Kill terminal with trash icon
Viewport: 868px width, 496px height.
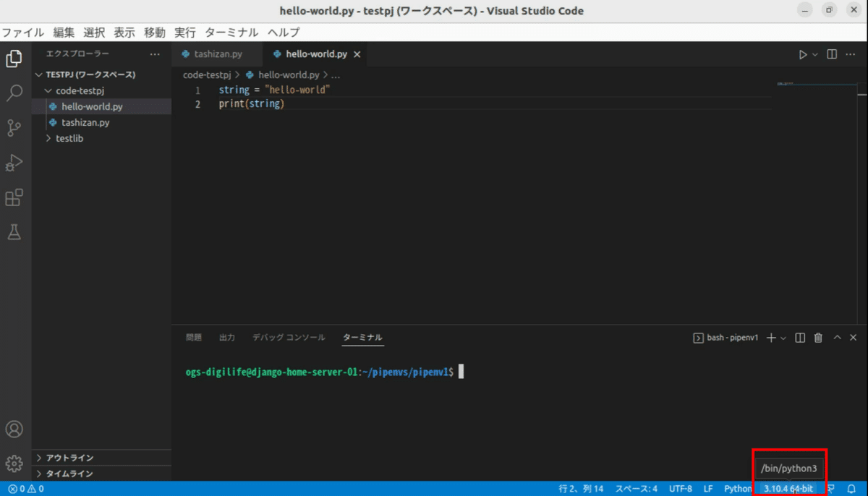[818, 338]
